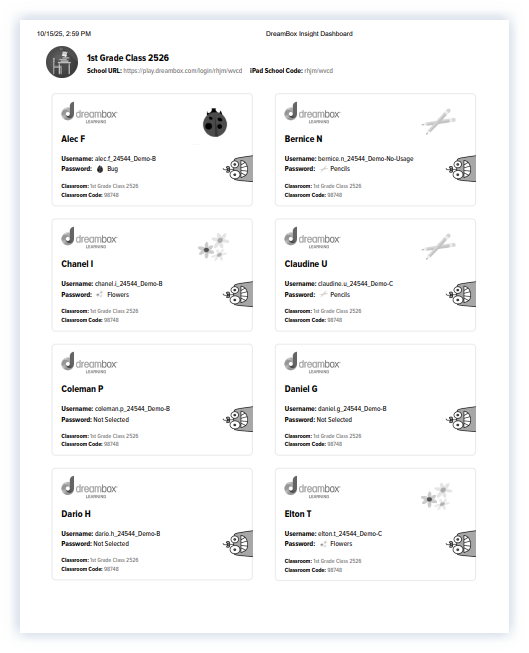Click the small pencils password icon for Claudine U
Viewport: 529px width, 653px height.
tap(324, 294)
